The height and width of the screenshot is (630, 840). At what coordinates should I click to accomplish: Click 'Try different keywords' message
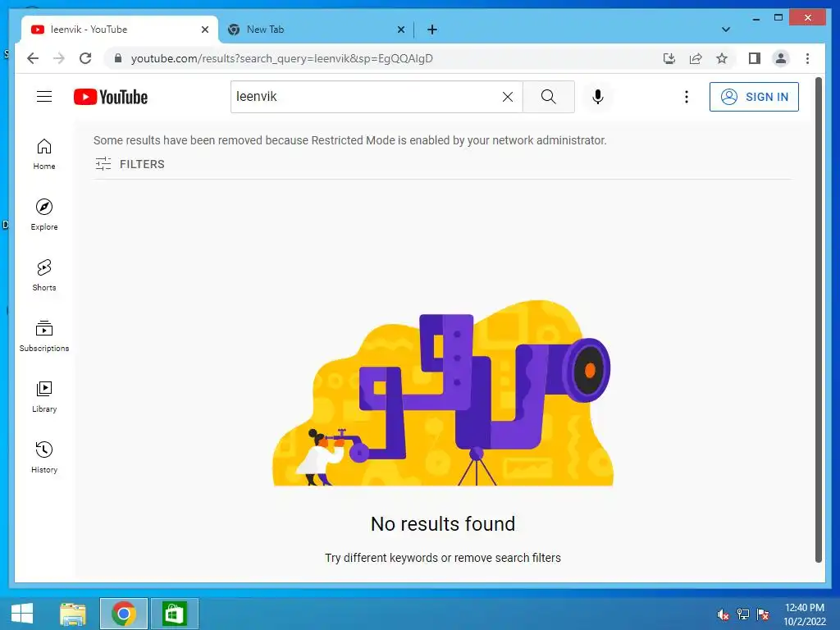tap(442, 558)
